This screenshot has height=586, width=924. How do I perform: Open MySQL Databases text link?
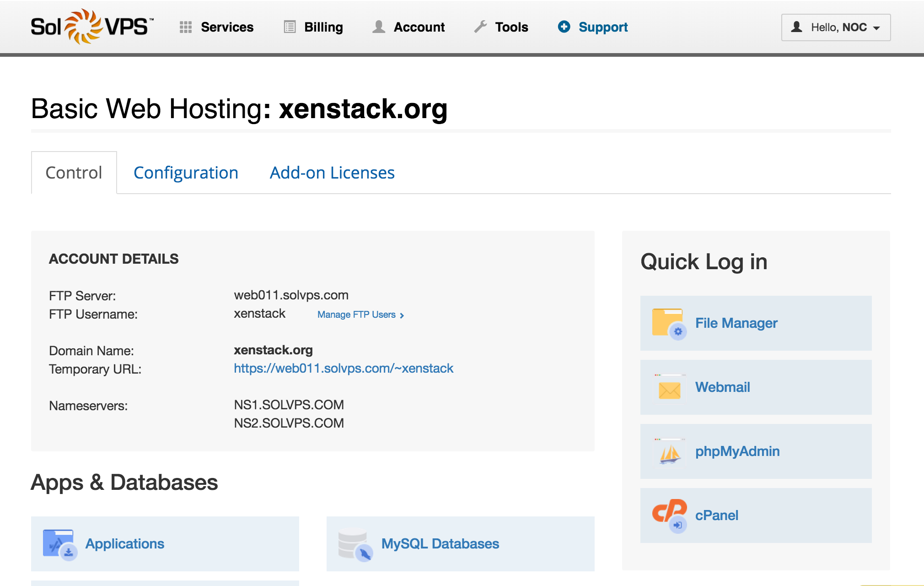pyautogui.click(x=440, y=544)
